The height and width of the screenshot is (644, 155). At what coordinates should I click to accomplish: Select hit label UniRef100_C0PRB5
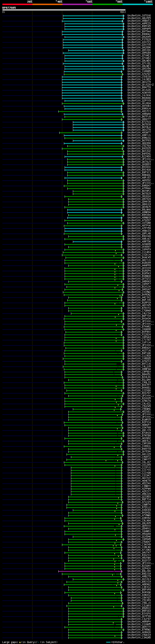coord(139,71)
